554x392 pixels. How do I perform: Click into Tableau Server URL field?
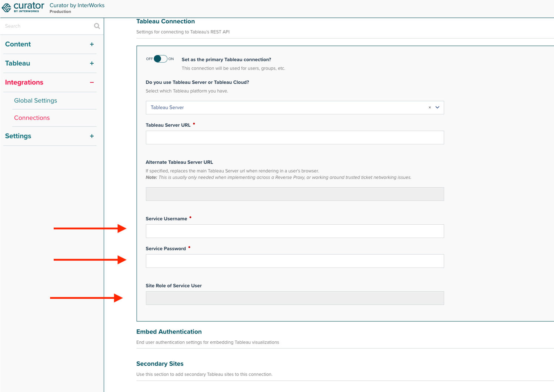pos(295,137)
